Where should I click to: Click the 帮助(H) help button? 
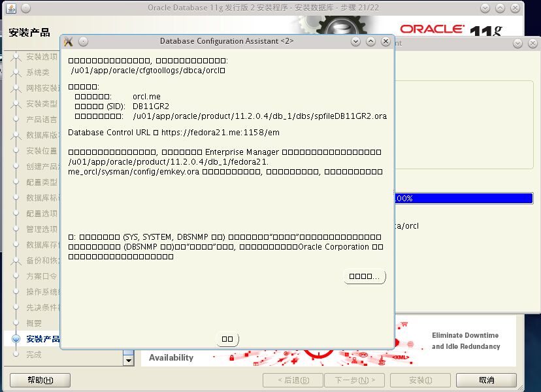pos(40,380)
